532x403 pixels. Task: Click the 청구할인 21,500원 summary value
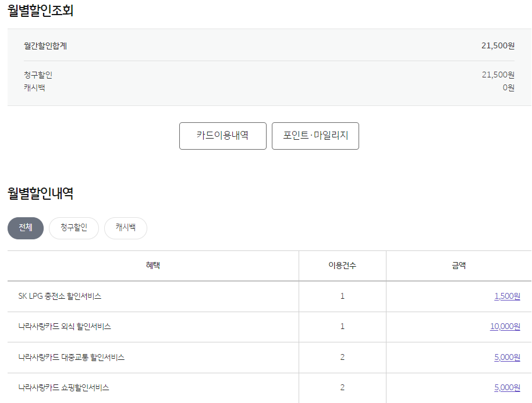click(x=498, y=75)
